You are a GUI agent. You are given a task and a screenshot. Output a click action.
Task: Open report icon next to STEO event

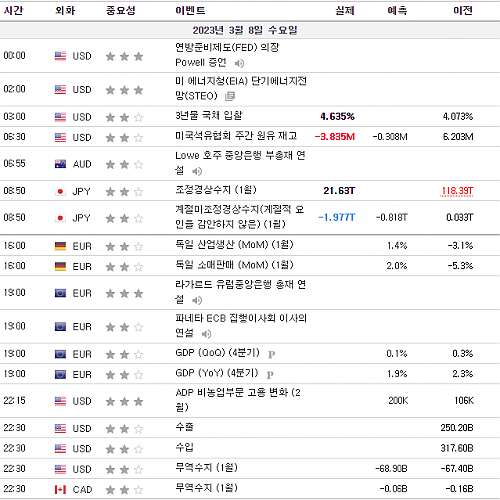point(230,96)
